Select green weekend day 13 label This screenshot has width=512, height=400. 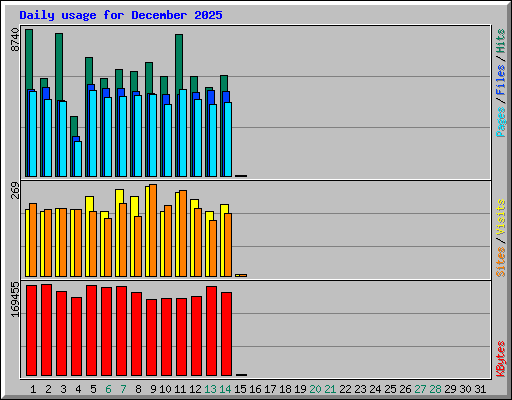[x=210, y=389]
